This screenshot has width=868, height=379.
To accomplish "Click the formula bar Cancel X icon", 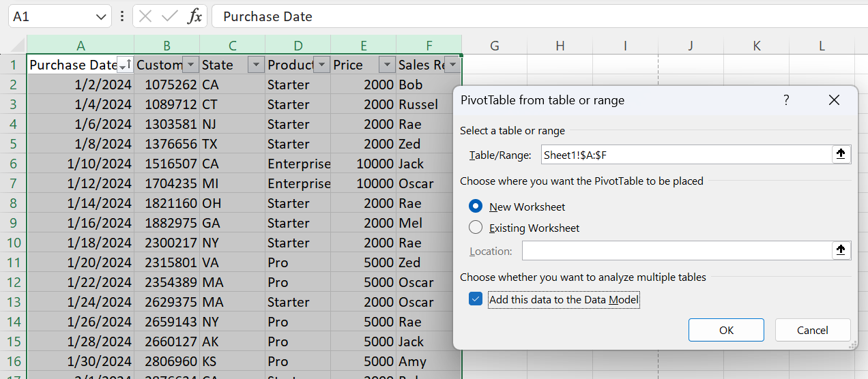I will click(145, 16).
